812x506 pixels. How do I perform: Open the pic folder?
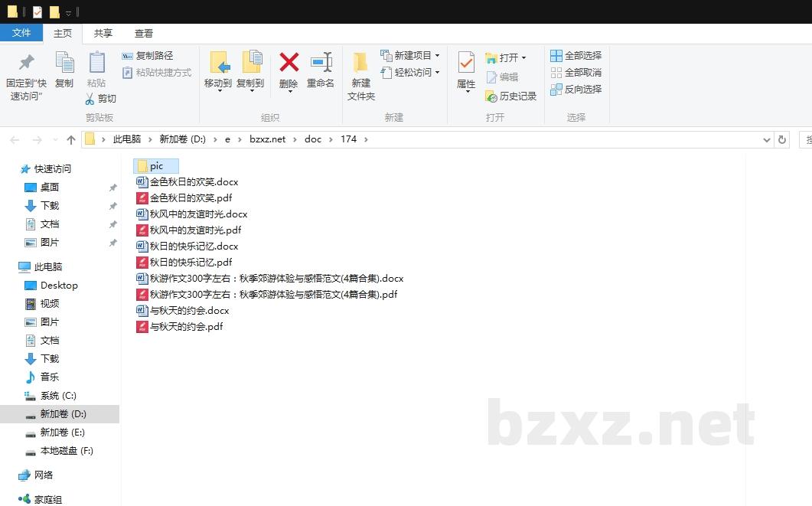pyautogui.click(x=156, y=166)
